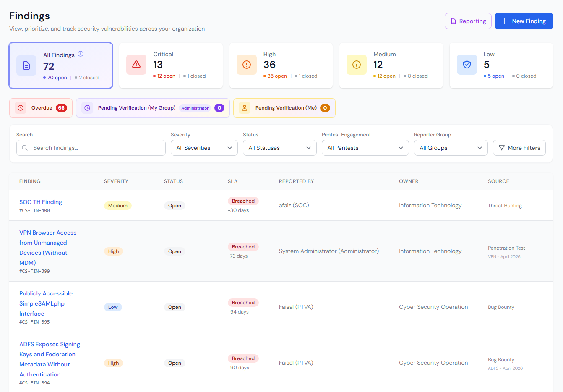Click the Pending Verification (Me) person icon
Image resolution: width=563 pixels, height=392 pixels.
click(245, 108)
